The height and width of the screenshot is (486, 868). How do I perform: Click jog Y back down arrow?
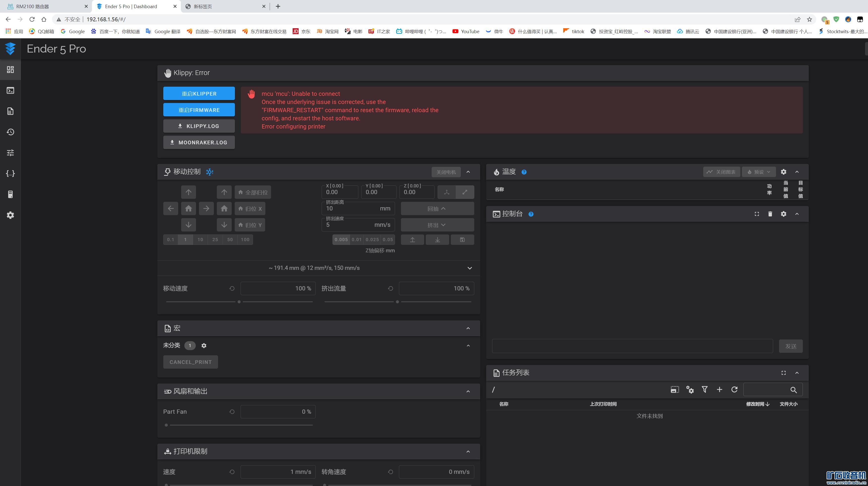188,225
